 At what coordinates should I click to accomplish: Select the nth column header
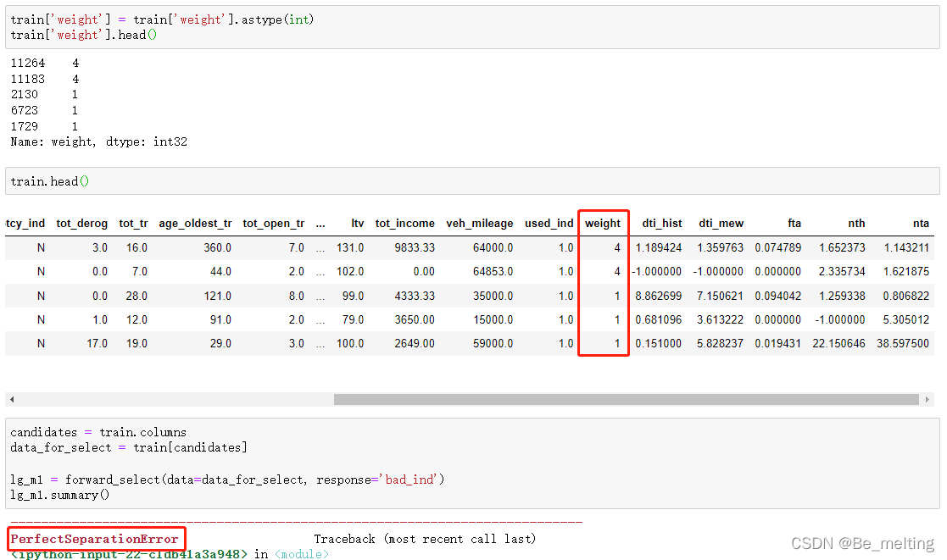pos(856,224)
